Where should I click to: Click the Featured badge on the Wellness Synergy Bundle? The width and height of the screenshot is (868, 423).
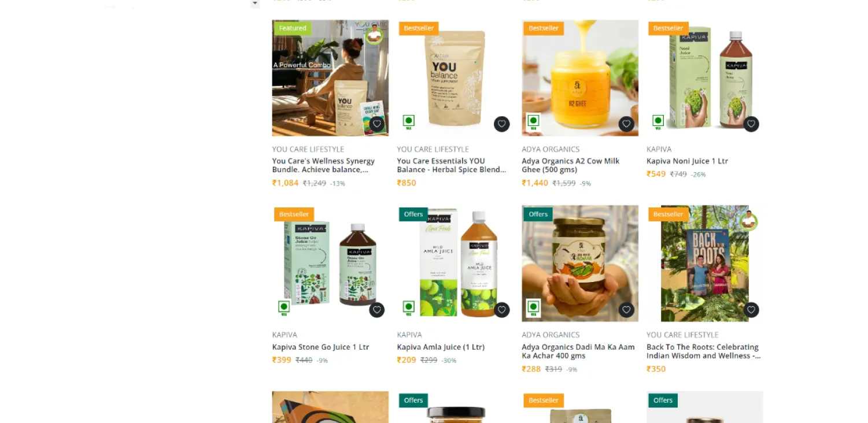tap(293, 28)
